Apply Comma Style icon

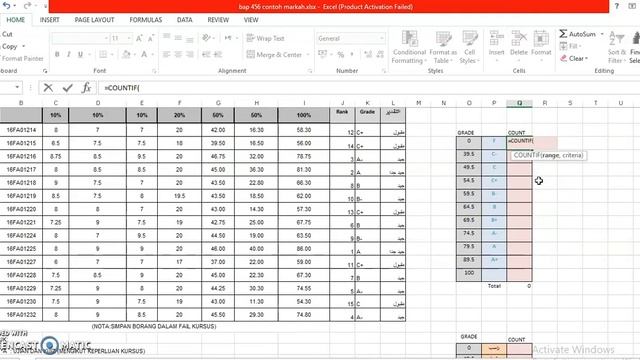point(352,54)
